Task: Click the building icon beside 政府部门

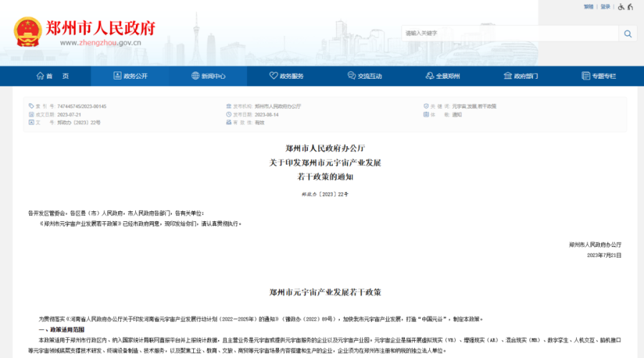Action: coord(507,76)
